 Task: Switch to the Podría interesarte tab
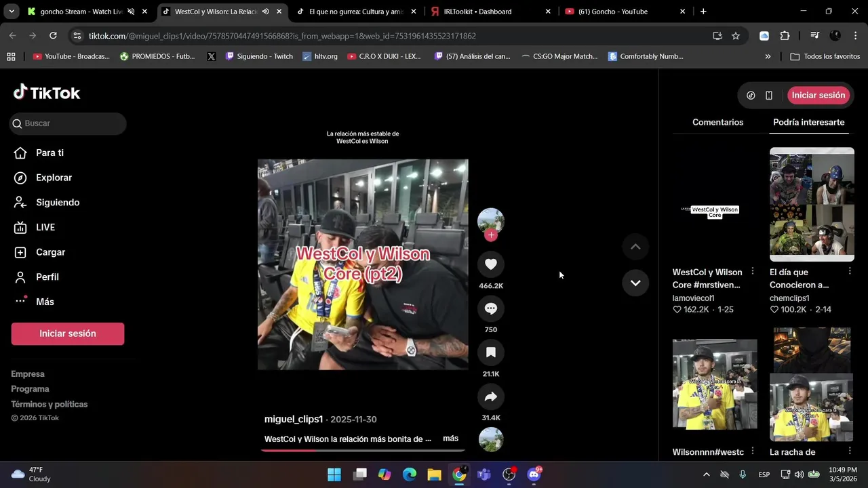coord(809,122)
